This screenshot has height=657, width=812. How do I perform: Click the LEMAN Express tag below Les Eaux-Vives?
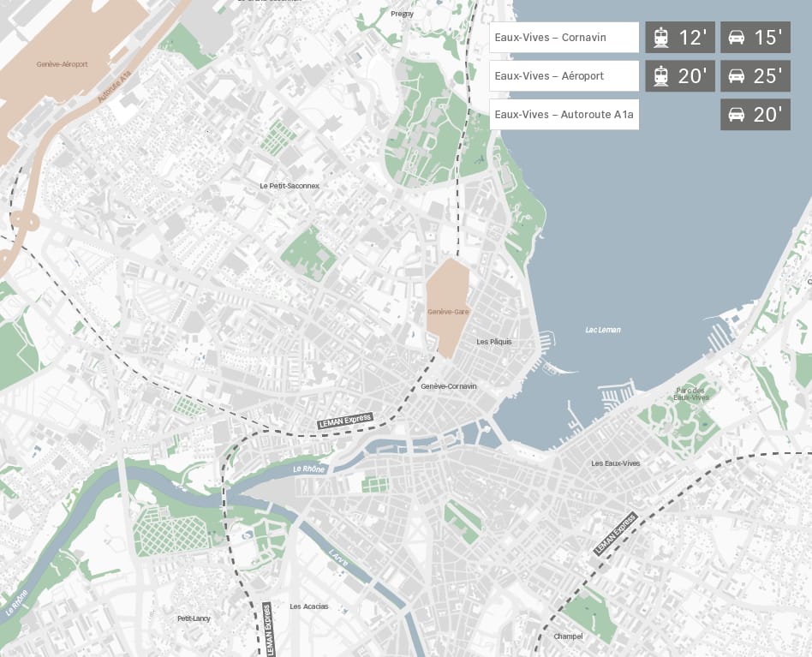(615, 534)
